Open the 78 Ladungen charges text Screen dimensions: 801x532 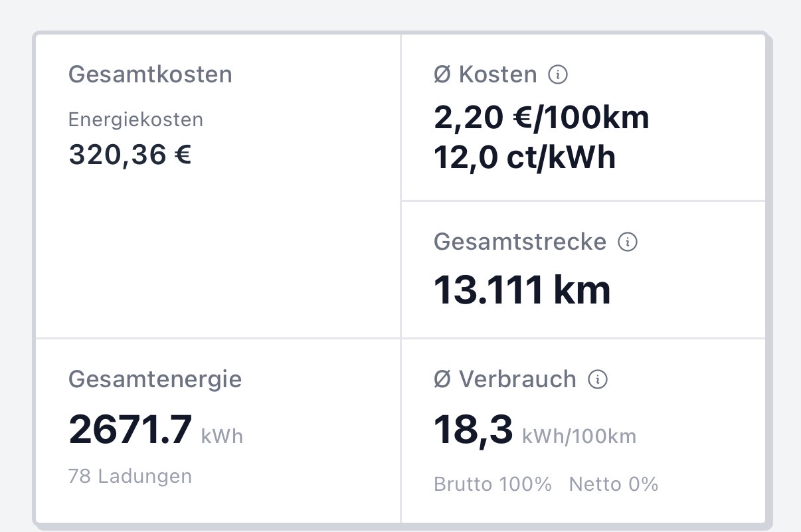click(x=130, y=476)
